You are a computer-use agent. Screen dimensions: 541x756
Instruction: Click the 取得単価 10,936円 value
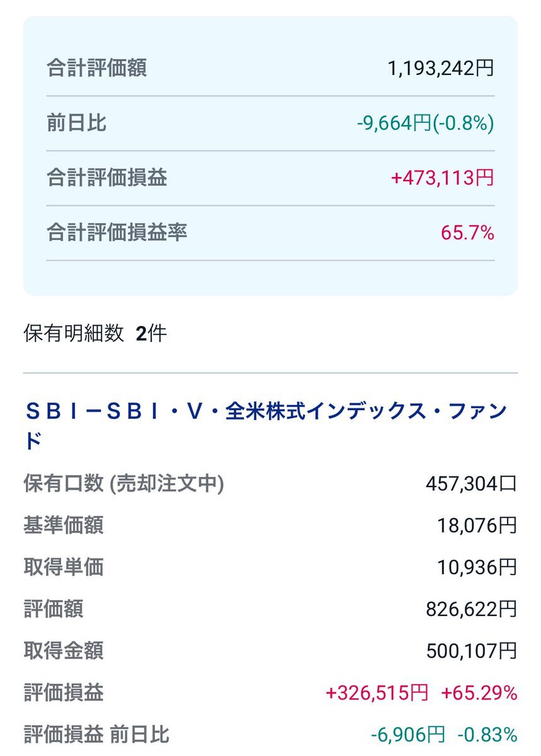click(477, 567)
